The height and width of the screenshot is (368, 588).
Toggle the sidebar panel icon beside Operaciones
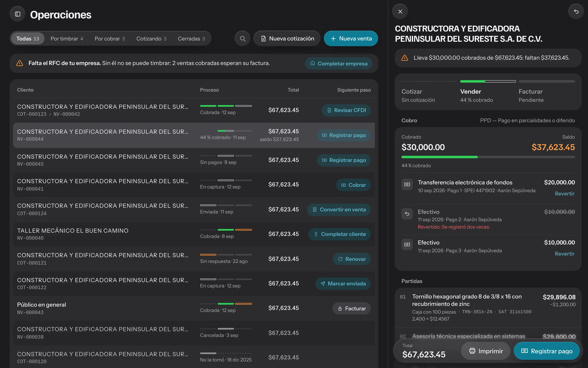point(18,14)
